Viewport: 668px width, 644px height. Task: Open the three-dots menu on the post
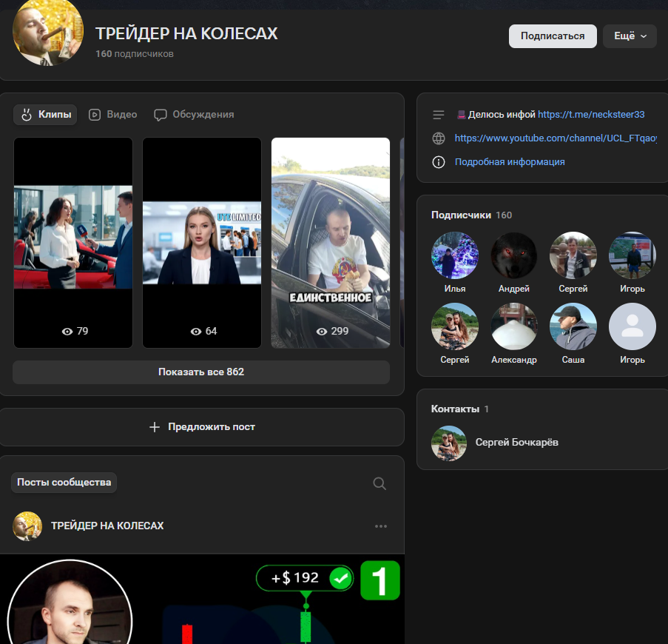pos(381,526)
